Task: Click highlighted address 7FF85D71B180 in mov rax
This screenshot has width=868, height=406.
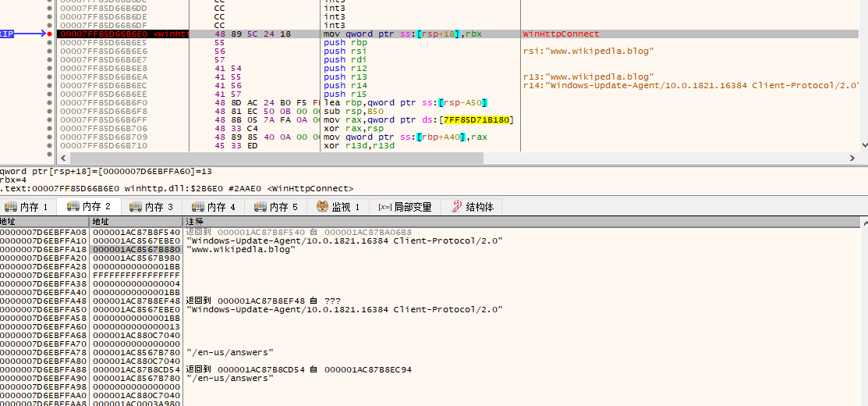Action: (x=478, y=119)
